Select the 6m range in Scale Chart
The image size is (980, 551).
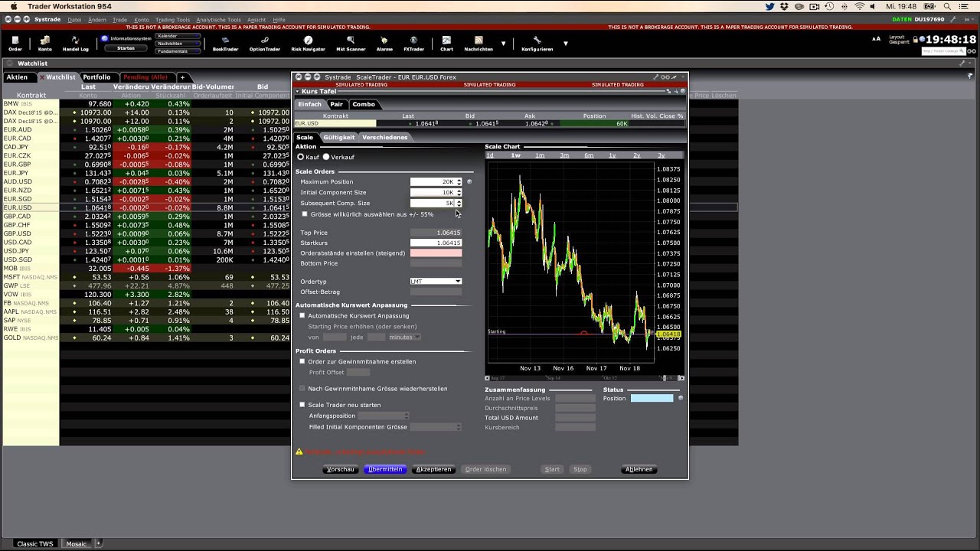[x=589, y=155]
